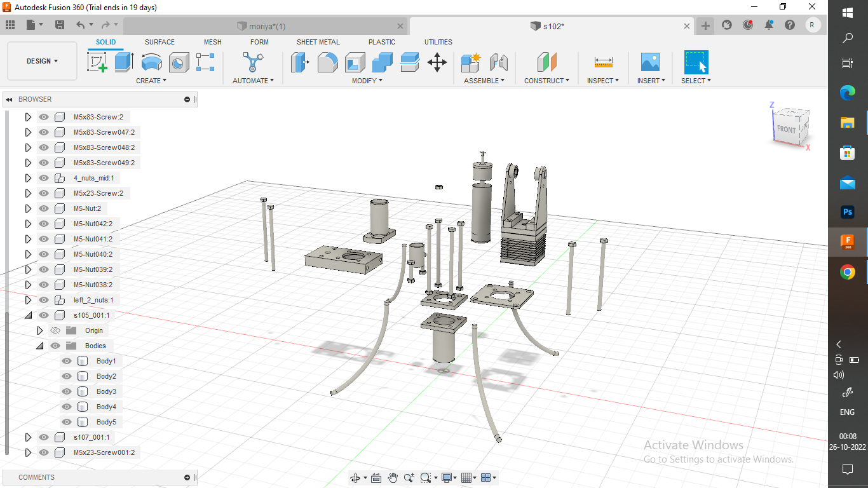Click the Measure ruler icon
The height and width of the screenshot is (488, 868).
point(603,62)
